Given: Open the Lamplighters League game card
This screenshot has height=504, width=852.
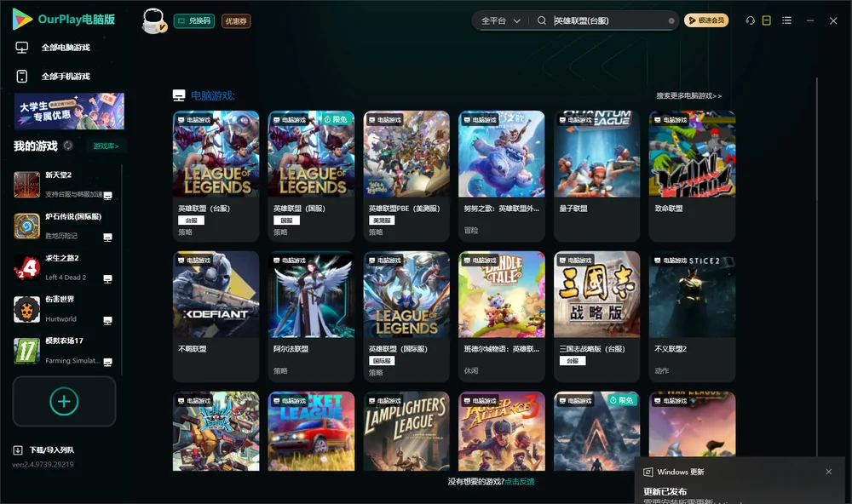Looking at the screenshot, I should click(x=406, y=432).
